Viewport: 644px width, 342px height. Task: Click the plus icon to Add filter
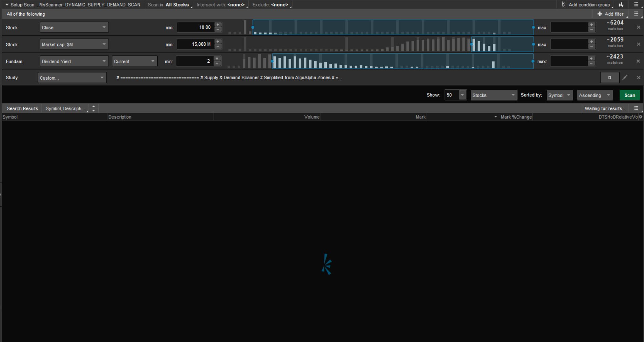click(x=600, y=14)
